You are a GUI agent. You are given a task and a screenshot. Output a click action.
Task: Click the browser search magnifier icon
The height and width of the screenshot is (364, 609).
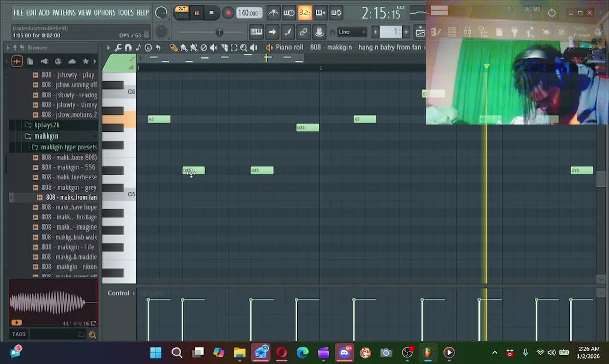92,334
